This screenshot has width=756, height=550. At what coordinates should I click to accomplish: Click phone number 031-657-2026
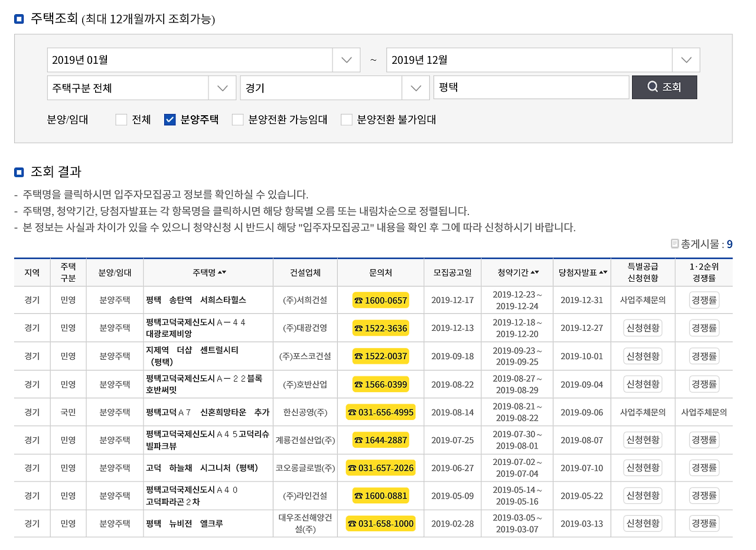(380, 468)
